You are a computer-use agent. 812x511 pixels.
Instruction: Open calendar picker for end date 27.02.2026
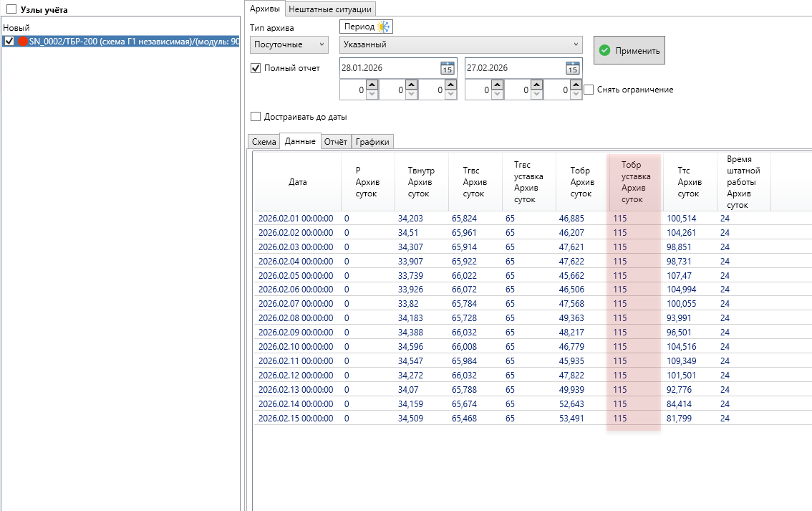571,68
